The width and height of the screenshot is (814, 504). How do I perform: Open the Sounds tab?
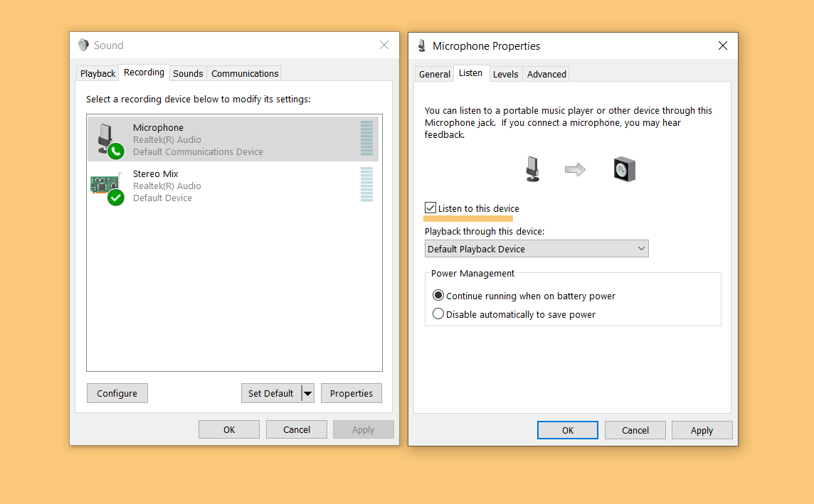[188, 74]
